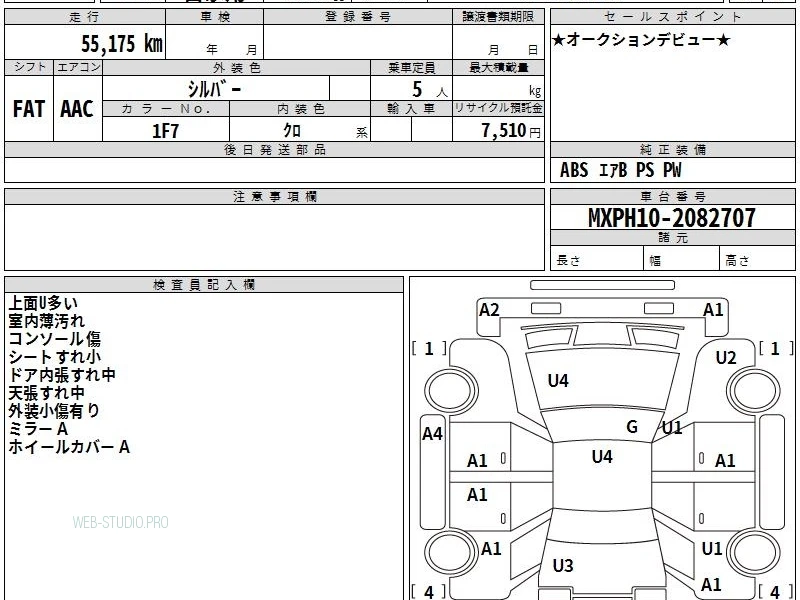Select the inspector note シートすれ小
This screenshot has width=800, height=600.
pos(55,357)
